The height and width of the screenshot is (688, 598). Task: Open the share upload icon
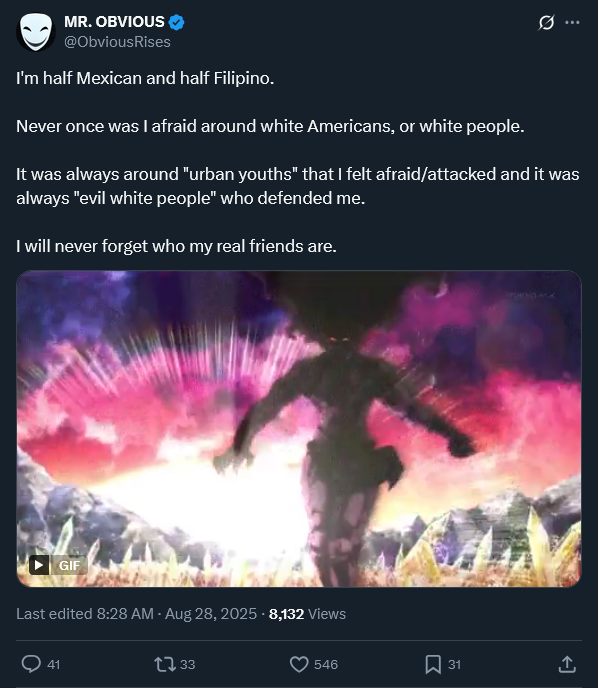point(567,664)
